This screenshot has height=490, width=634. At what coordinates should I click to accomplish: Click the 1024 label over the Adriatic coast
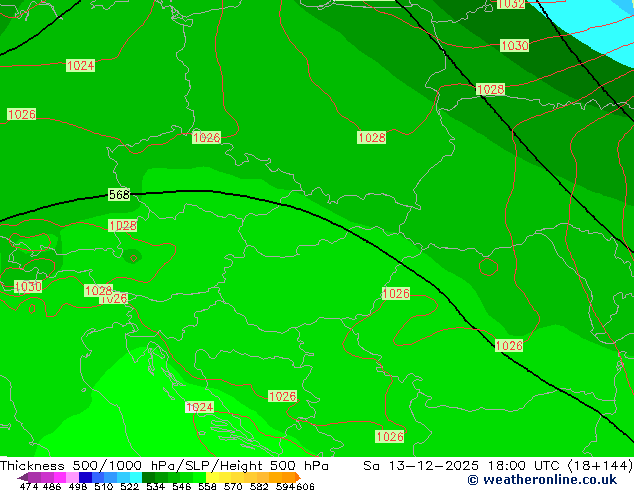point(199,407)
